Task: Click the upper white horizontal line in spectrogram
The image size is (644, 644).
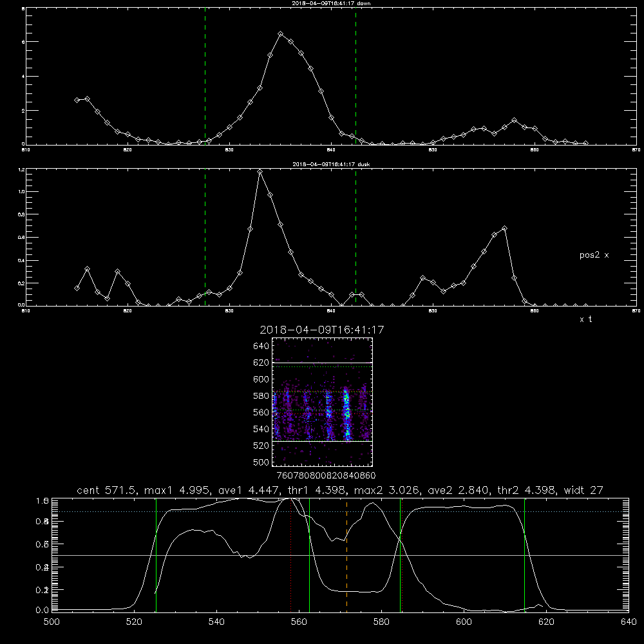Action: (323, 363)
